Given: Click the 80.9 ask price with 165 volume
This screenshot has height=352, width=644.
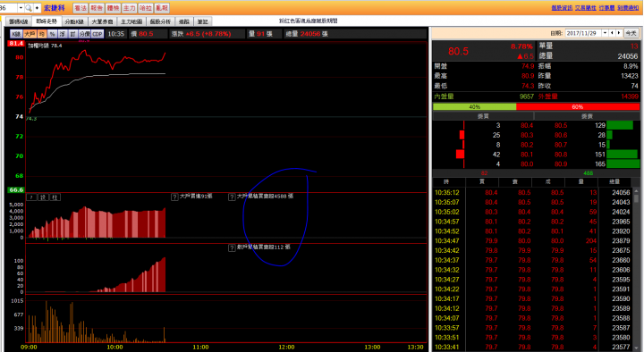Looking at the screenshot, I should [x=561, y=164].
